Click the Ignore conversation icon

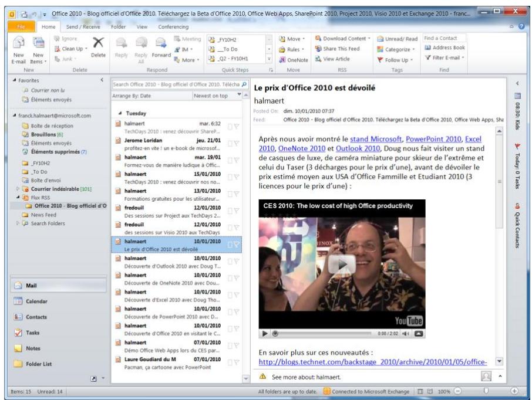56,39
